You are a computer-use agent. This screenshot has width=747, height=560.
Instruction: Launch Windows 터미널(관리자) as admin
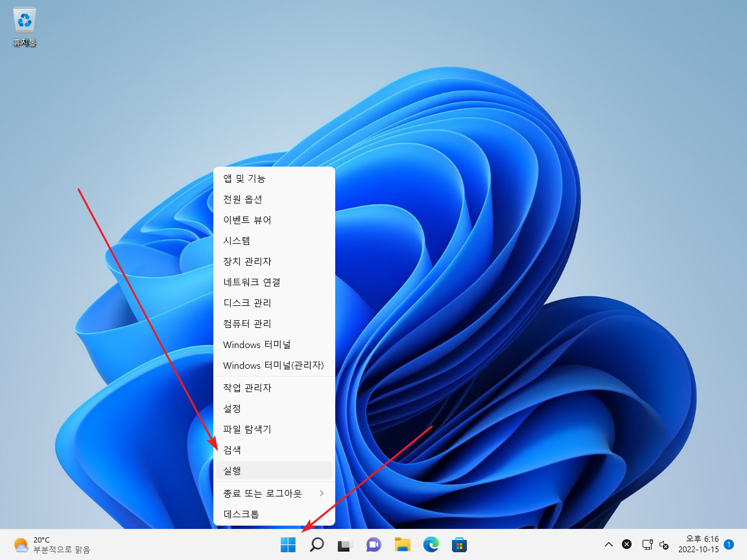click(x=274, y=366)
